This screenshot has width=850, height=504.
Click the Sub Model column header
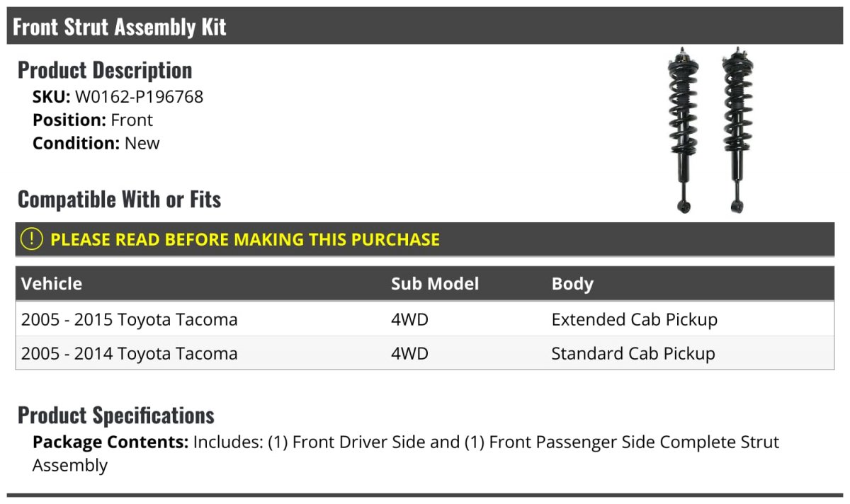pyautogui.click(x=435, y=284)
